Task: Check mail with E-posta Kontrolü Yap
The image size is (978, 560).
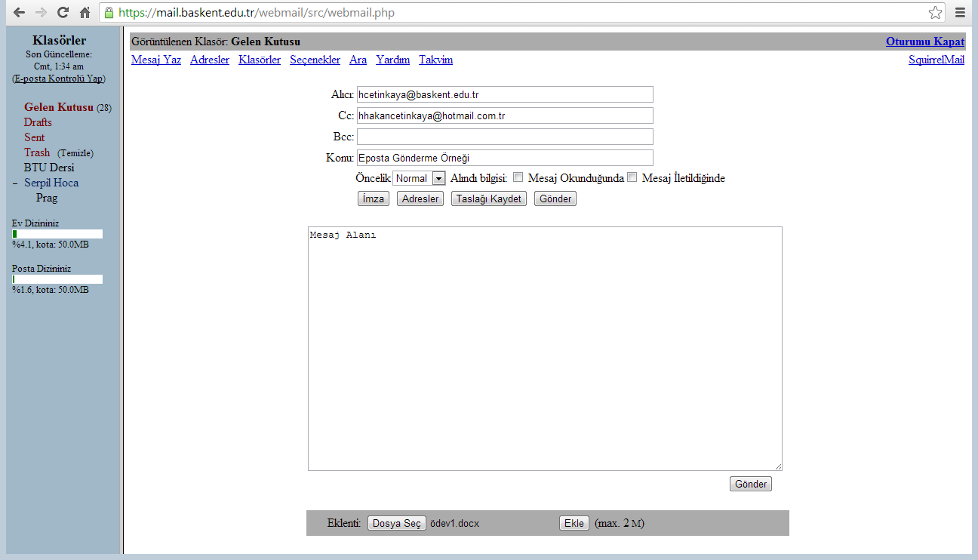Action: (59, 78)
